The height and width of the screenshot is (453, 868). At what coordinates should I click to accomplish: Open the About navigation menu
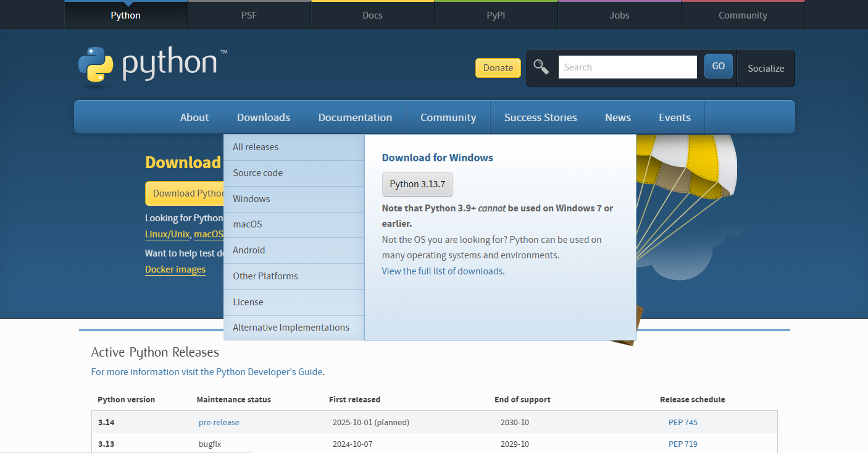click(x=194, y=117)
